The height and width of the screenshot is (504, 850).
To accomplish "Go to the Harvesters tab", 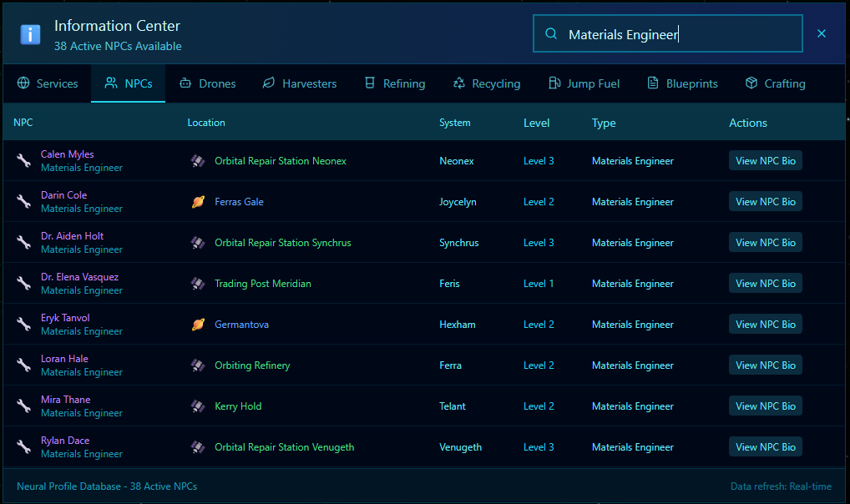I will [x=299, y=83].
